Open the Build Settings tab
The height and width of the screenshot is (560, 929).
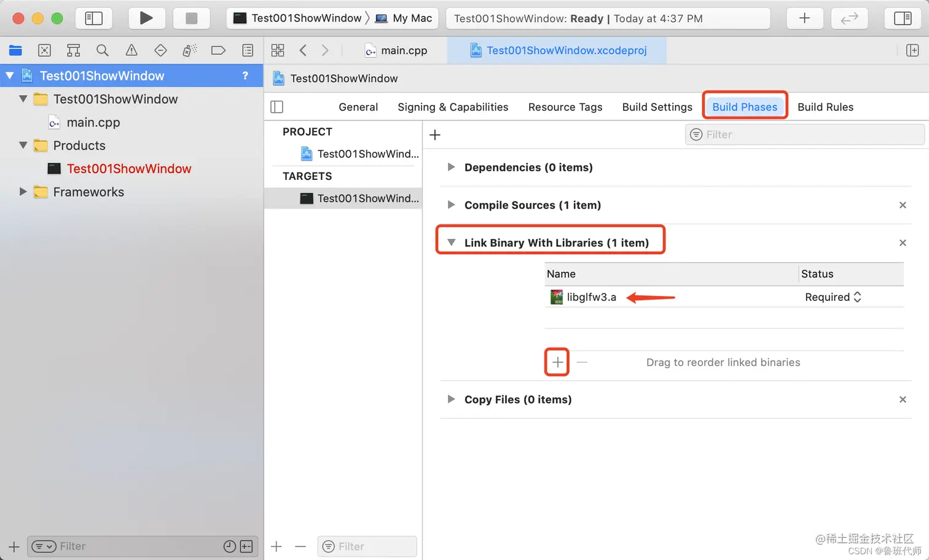click(x=657, y=107)
